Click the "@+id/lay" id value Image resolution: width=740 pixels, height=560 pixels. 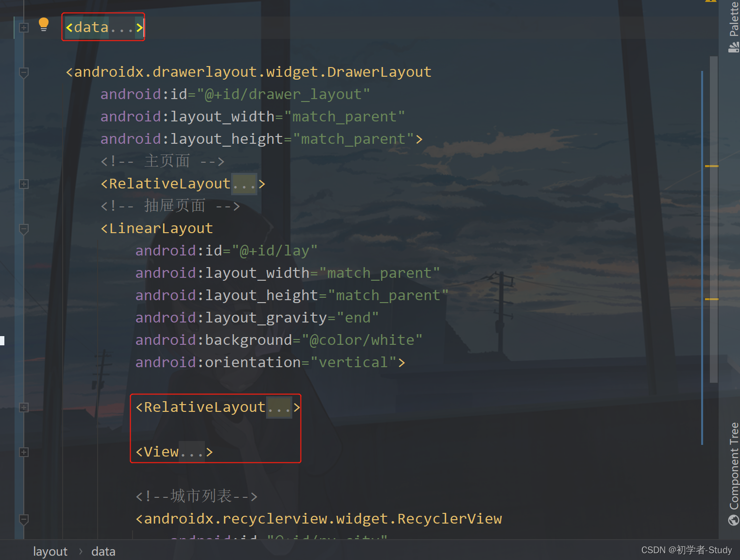coord(275,251)
